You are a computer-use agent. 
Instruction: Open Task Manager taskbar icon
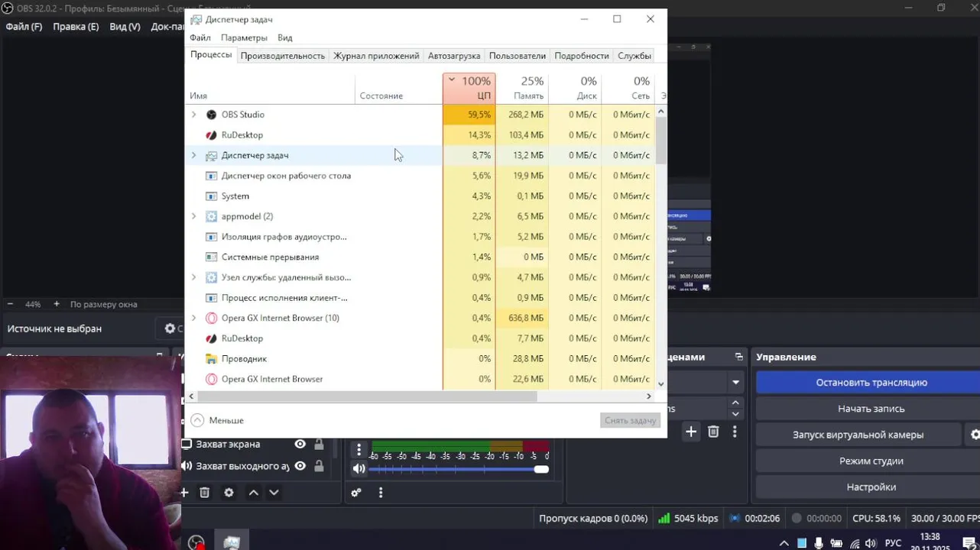232,542
